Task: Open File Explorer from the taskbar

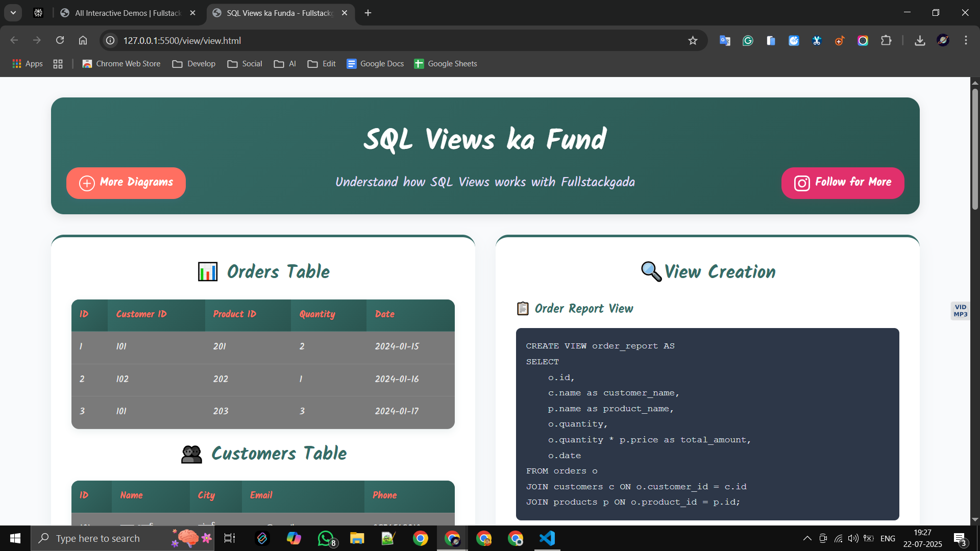Action: point(357,538)
